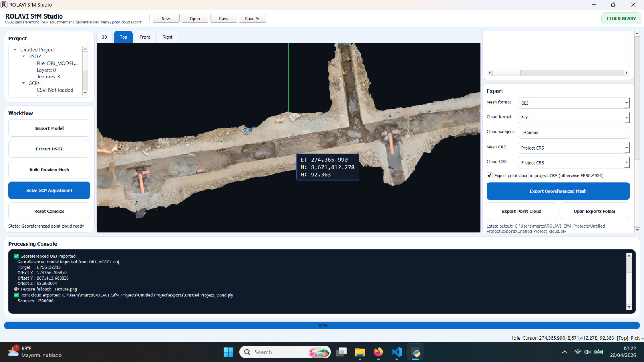Switch to the Front view tab
This screenshot has width=644, height=362.
[145, 37]
